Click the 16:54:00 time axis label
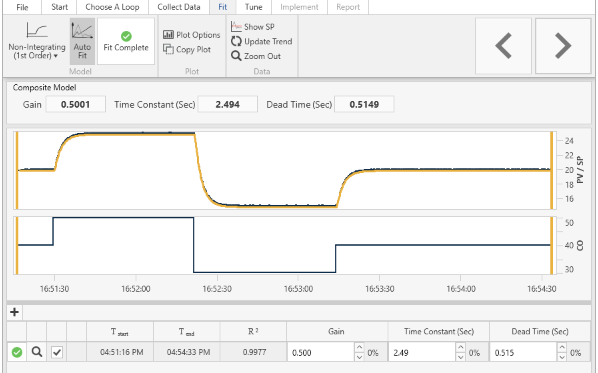The width and height of the screenshot is (598, 373). (461, 289)
